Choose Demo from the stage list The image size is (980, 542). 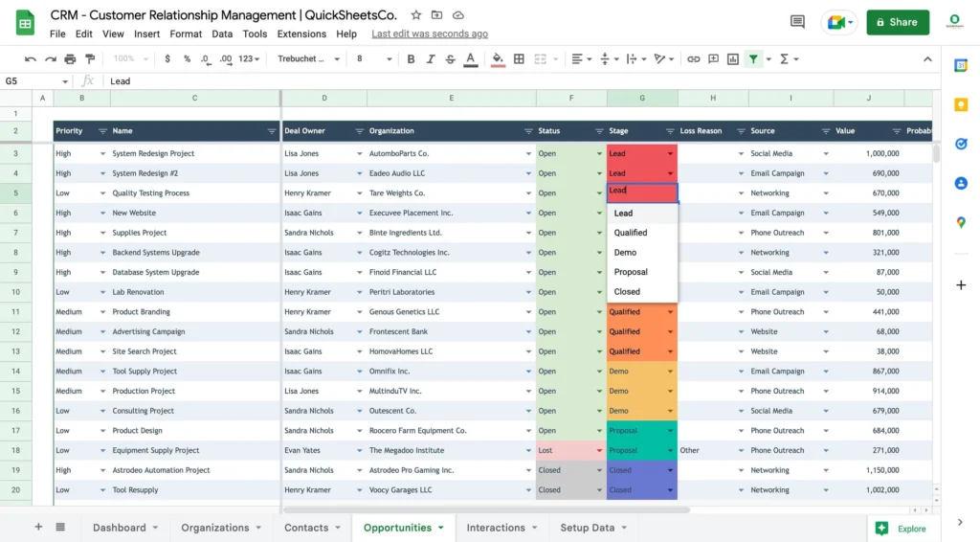pos(642,253)
